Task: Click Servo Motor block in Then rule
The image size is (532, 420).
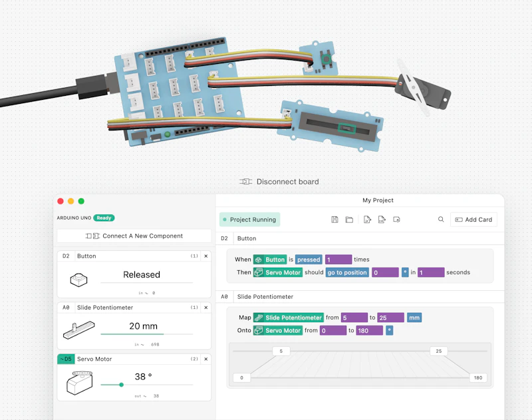Action: (x=278, y=272)
